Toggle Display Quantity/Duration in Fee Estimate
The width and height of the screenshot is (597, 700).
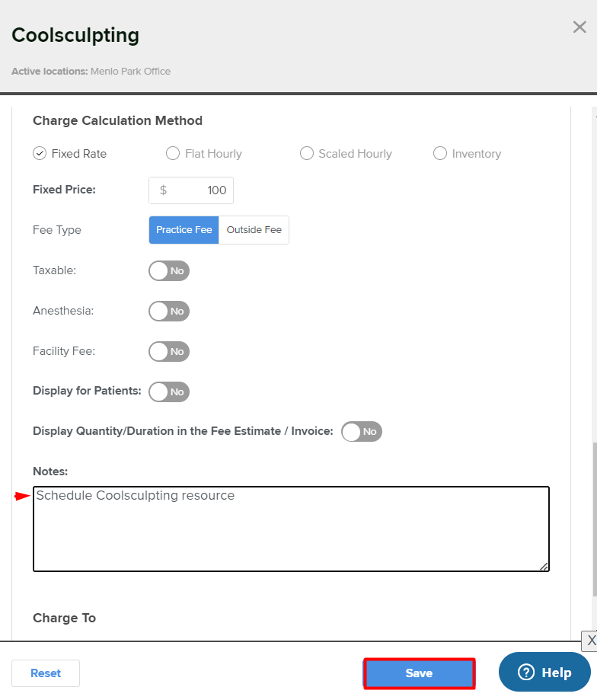tap(362, 432)
